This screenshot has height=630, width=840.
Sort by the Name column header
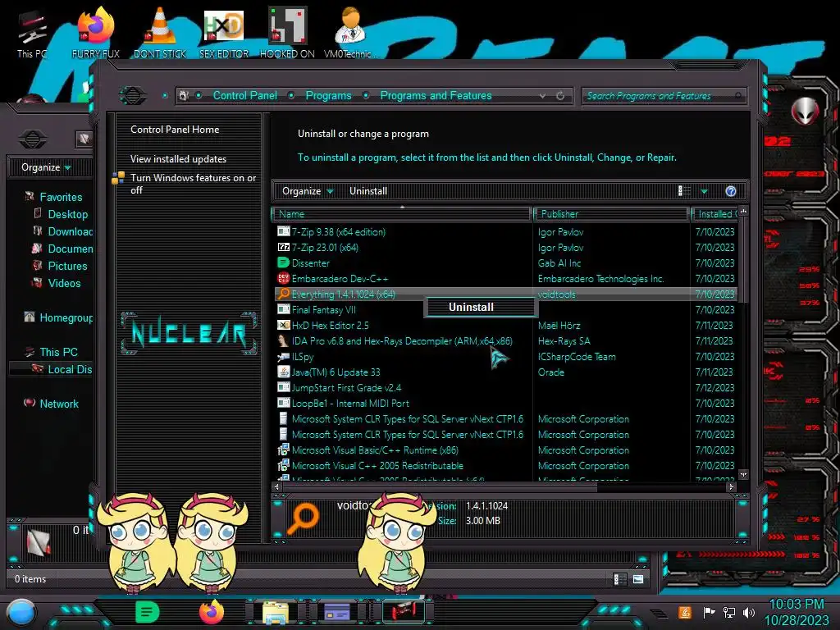[402, 214]
